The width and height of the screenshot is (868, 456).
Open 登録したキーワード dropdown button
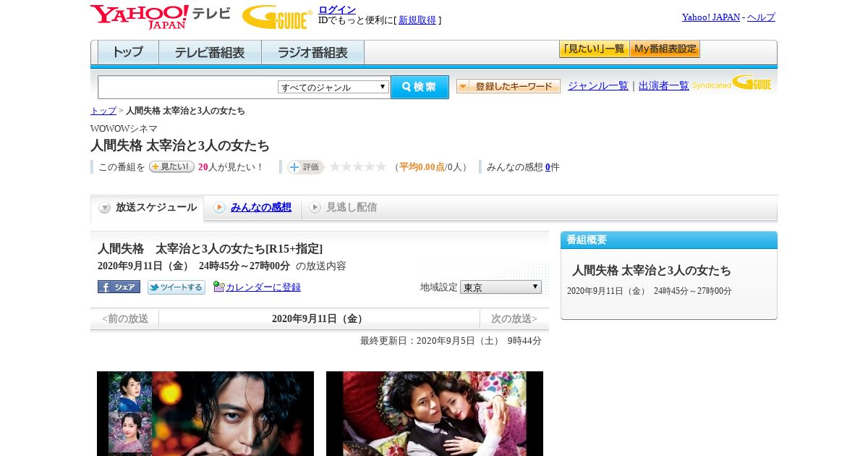509,86
